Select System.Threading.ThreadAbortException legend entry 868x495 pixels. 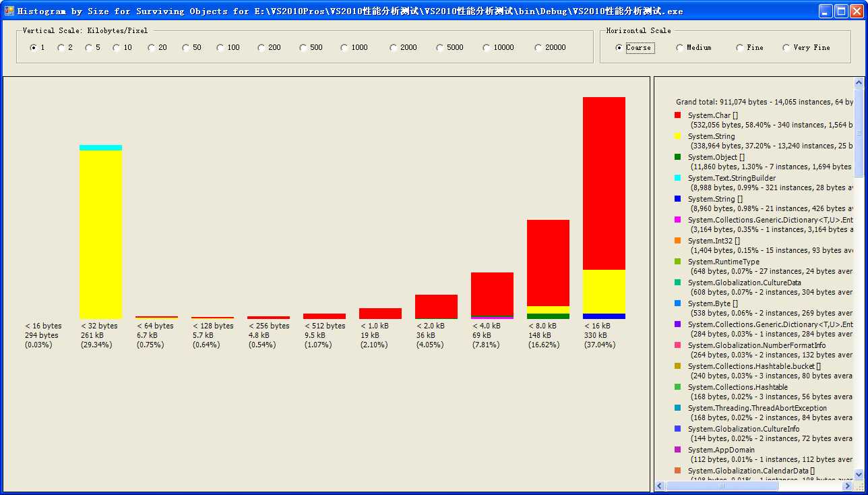[757, 409]
